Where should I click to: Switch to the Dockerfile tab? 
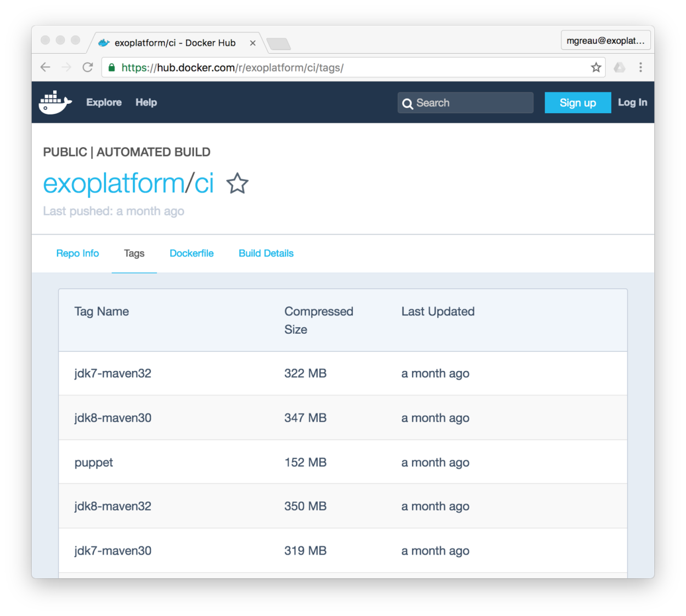pos(192,253)
